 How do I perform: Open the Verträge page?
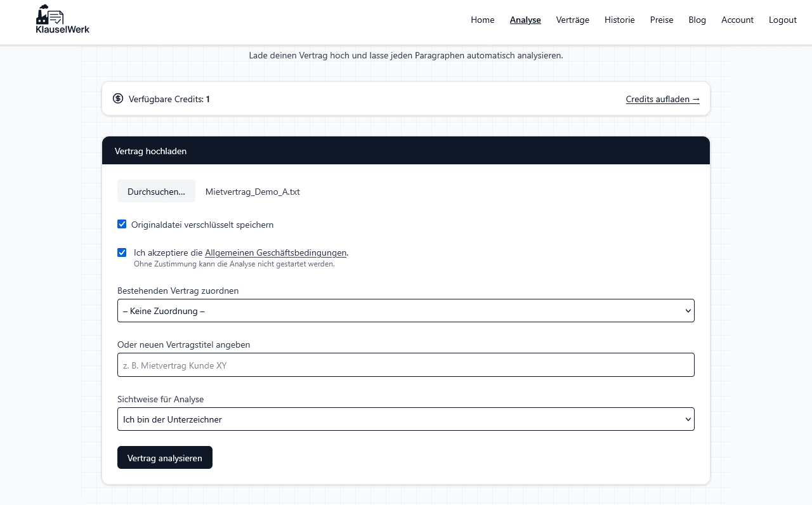pos(572,20)
